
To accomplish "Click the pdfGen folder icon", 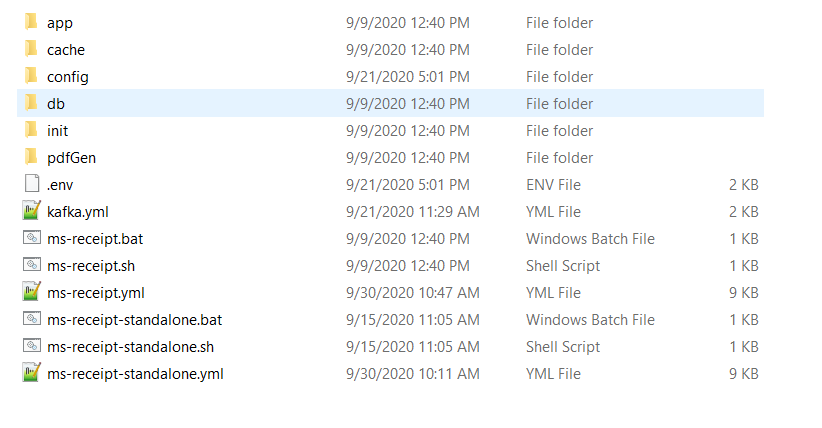I will click(x=30, y=157).
